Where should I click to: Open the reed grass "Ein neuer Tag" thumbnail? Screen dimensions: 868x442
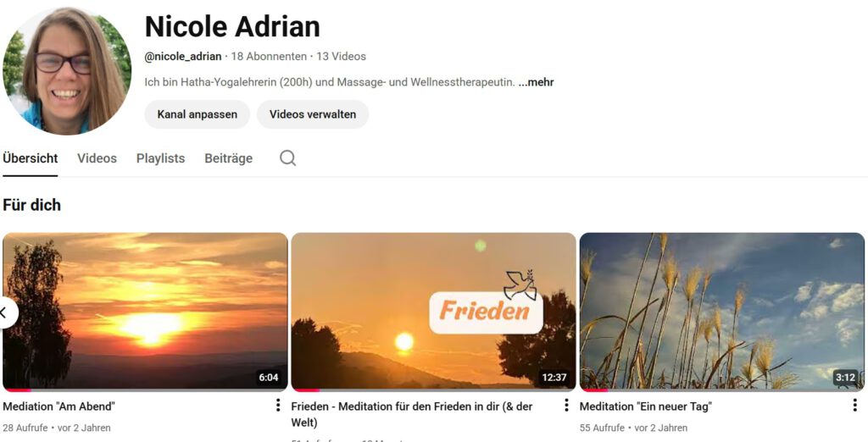pyautogui.click(x=722, y=312)
